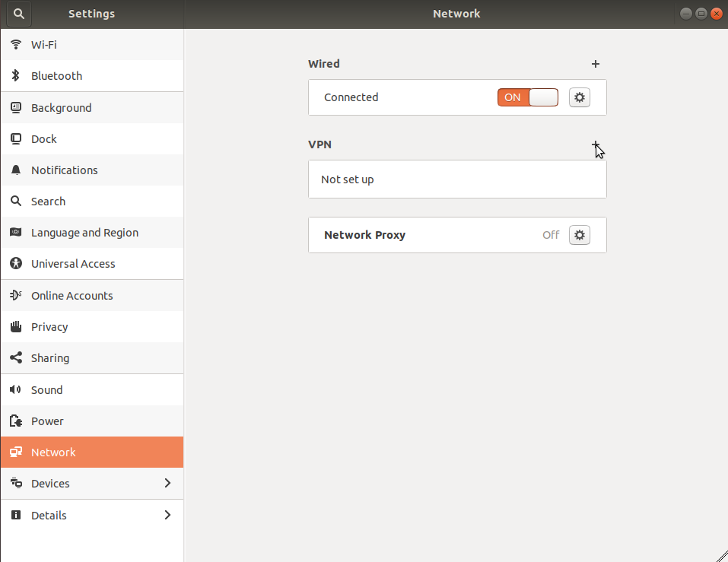Open Network Proxy gear settings

[580, 235]
